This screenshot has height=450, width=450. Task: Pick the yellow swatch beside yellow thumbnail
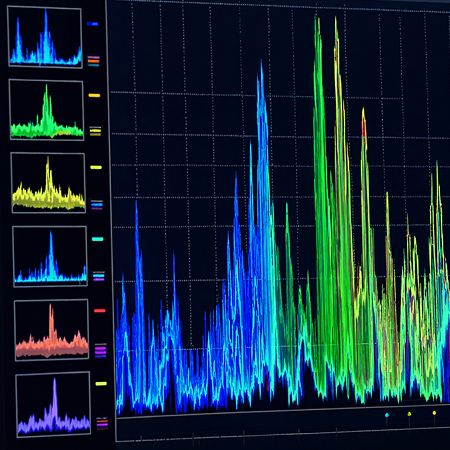(96, 167)
